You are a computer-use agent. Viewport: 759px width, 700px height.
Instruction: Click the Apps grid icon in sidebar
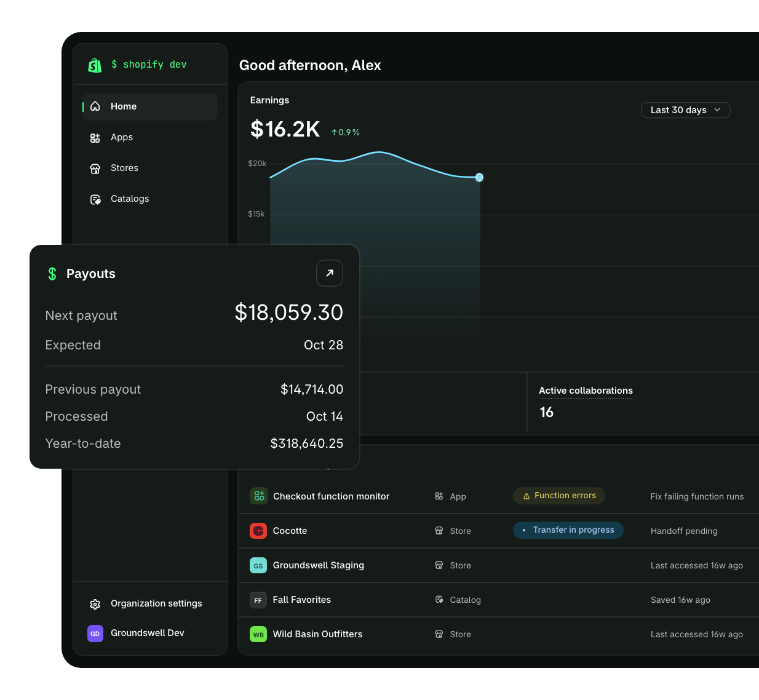[x=95, y=138]
